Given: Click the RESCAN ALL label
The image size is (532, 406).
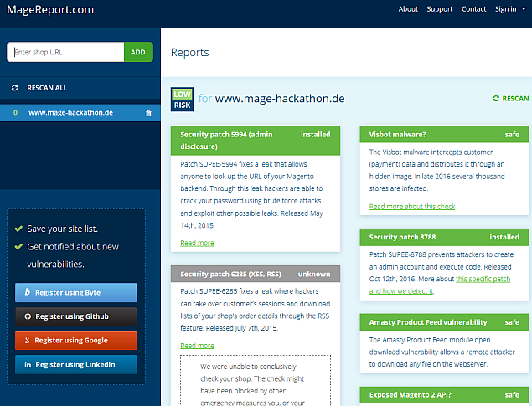Looking at the screenshot, I should [x=47, y=88].
